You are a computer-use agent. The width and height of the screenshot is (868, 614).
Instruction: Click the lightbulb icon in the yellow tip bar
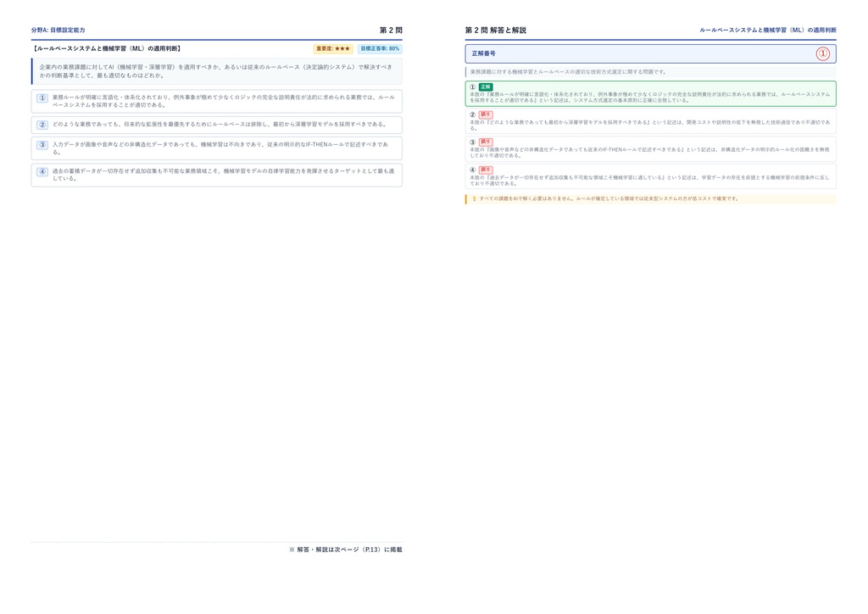coord(474,198)
